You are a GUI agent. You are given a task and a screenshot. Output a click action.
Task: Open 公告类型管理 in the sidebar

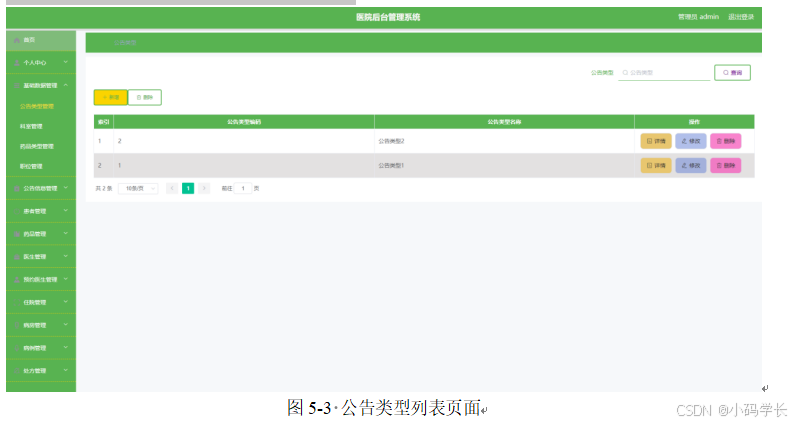37,107
